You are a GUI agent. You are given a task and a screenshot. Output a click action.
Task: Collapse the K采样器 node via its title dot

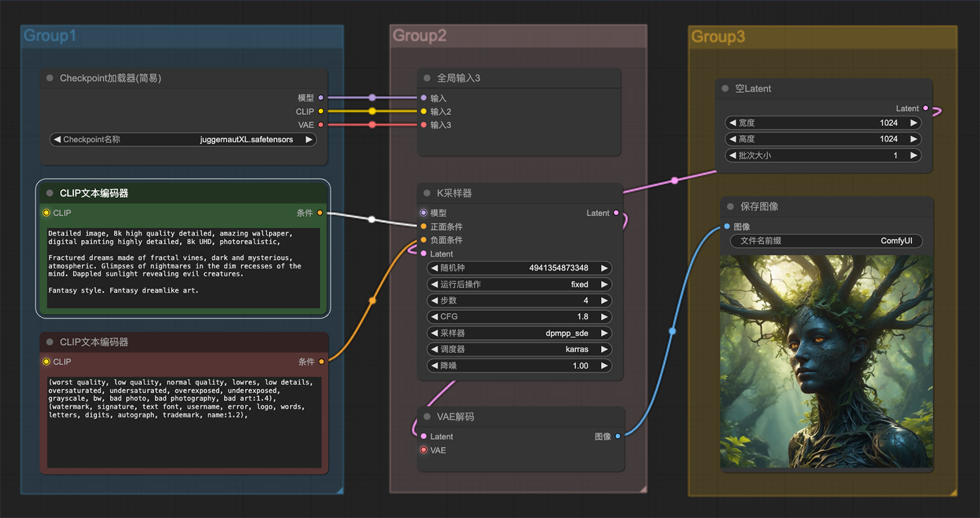[x=427, y=193]
